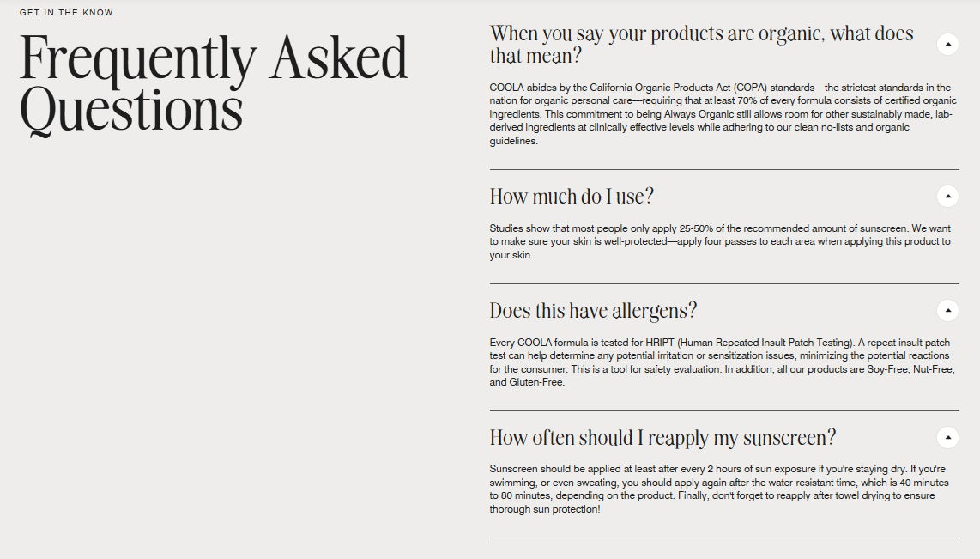The width and height of the screenshot is (980, 559).
Task: Toggle the "How much do I use?" question heading
Action: 572,197
